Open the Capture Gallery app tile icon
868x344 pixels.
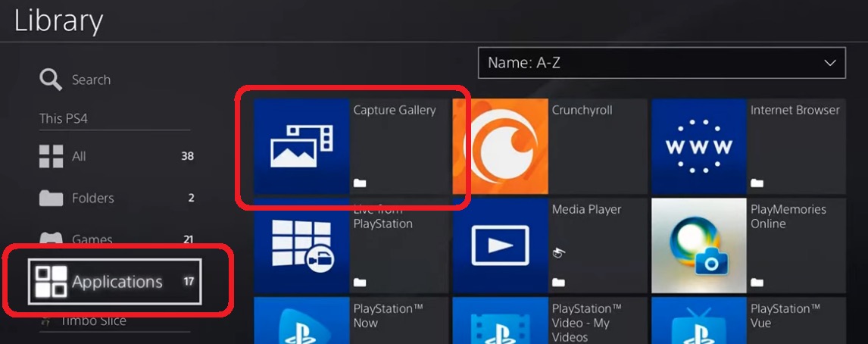click(x=301, y=146)
